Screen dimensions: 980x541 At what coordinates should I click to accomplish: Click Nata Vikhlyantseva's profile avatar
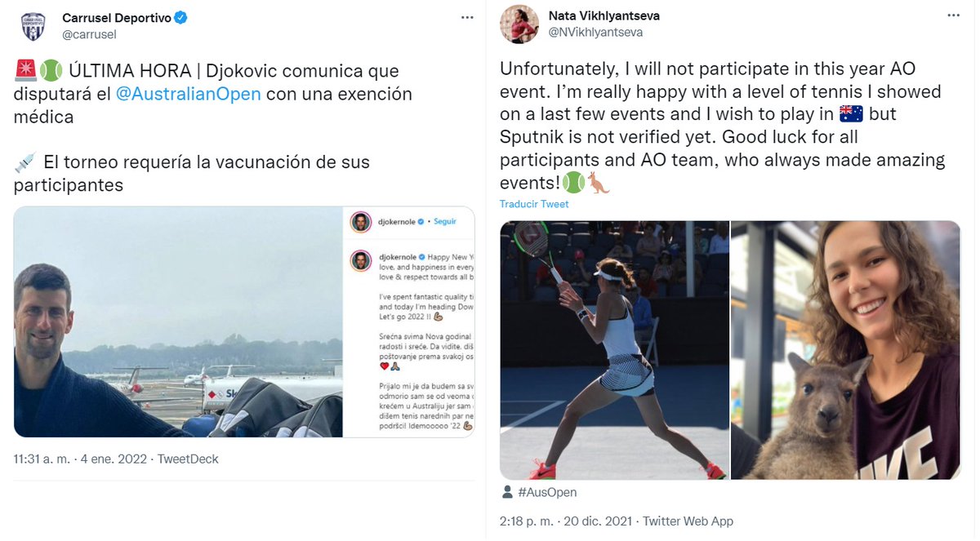click(x=519, y=24)
